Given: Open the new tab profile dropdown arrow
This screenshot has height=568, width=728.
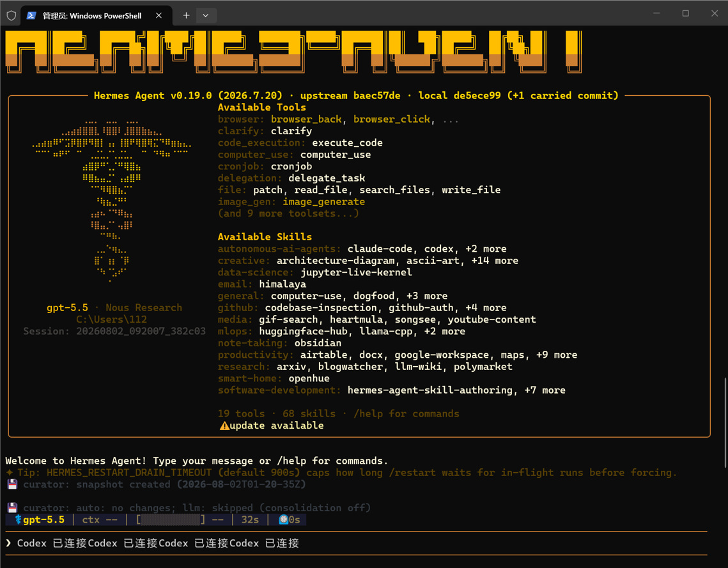Looking at the screenshot, I should (x=206, y=15).
